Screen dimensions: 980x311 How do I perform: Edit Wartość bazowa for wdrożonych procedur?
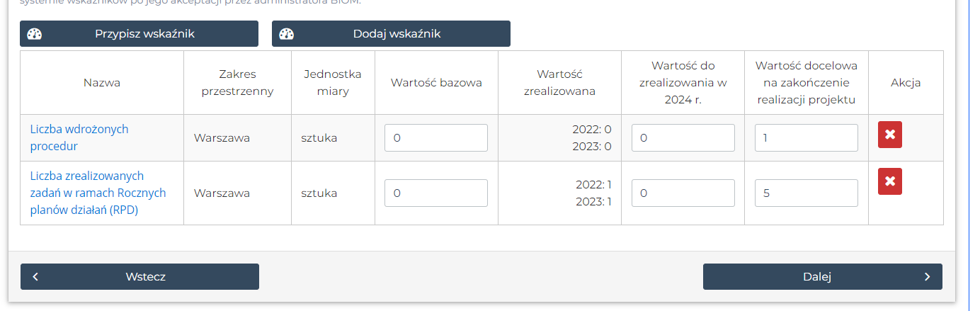436,138
